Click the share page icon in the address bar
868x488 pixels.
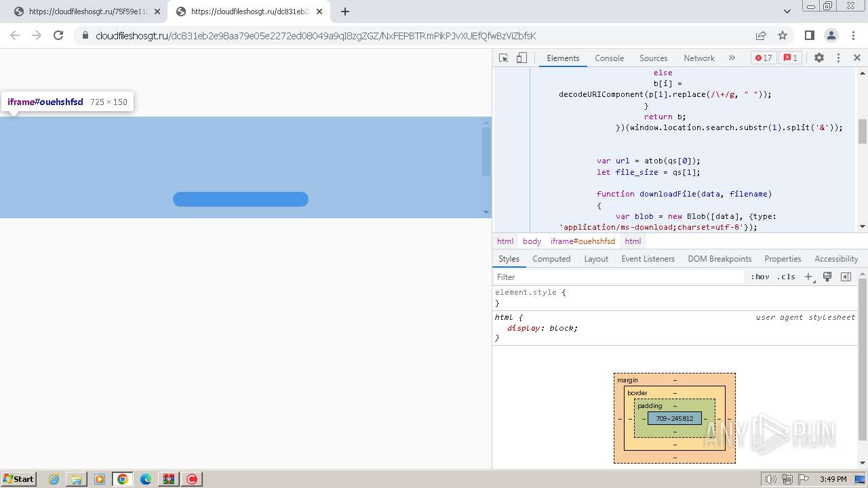[761, 35]
